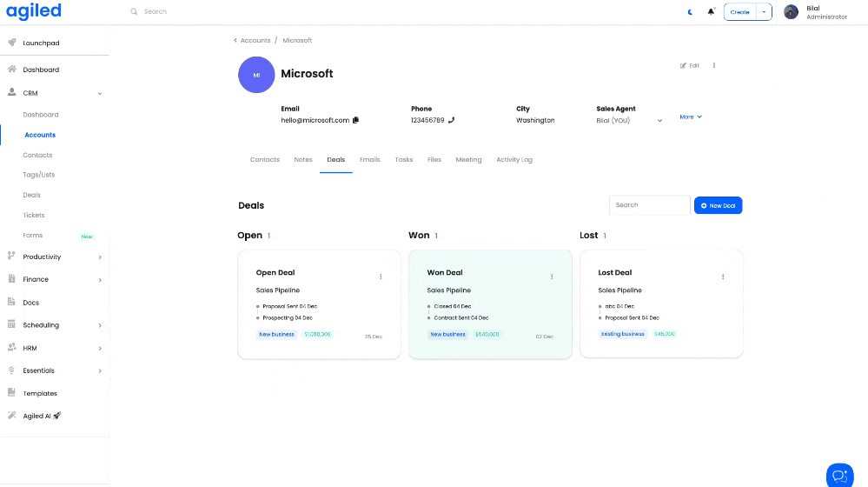Open Bilal's profile avatar

tap(791, 11)
